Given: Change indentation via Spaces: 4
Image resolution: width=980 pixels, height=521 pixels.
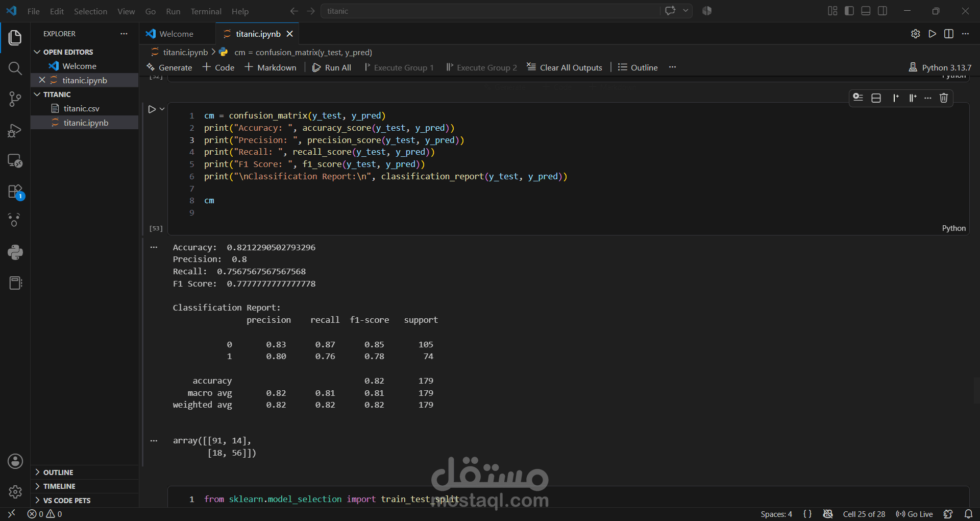Looking at the screenshot, I should point(776,514).
